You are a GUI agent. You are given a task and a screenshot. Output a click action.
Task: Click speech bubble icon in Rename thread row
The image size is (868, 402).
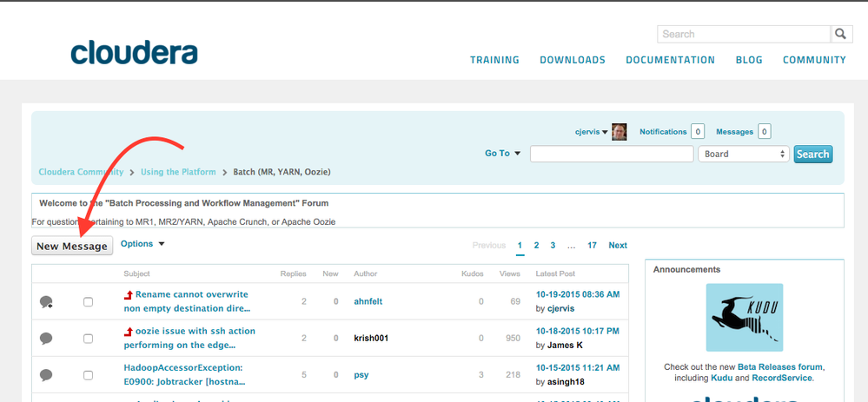pyautogui.click(x=47, y=302)
